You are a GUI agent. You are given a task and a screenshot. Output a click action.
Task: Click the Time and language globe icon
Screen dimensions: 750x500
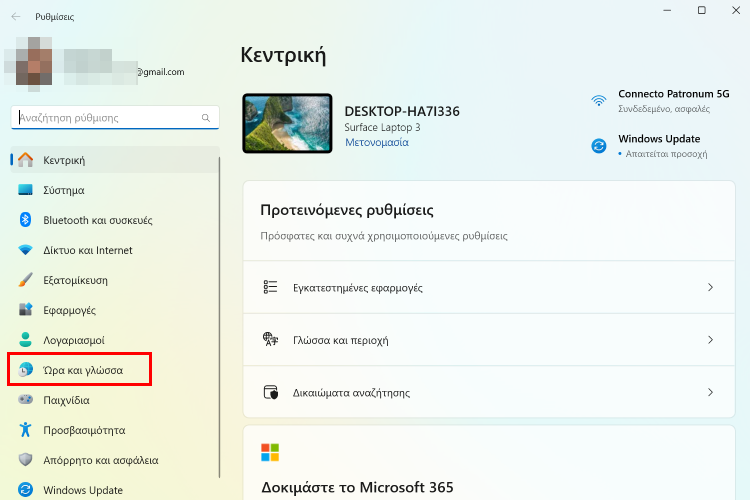tap(25, 369)
